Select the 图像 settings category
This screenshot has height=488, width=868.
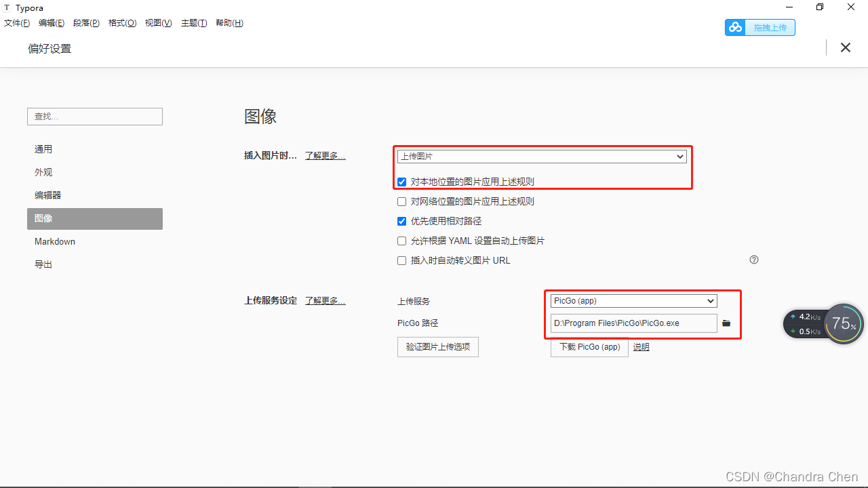pos(95,218)
